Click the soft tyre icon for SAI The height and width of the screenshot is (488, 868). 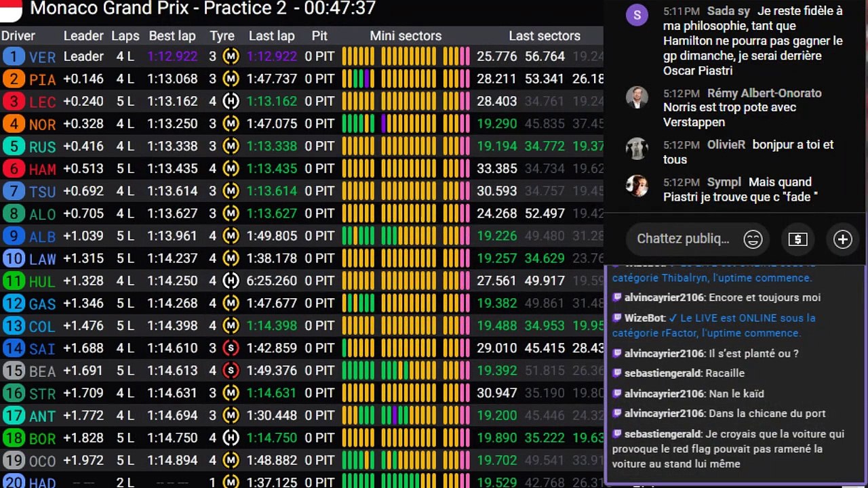coord(231,348)
